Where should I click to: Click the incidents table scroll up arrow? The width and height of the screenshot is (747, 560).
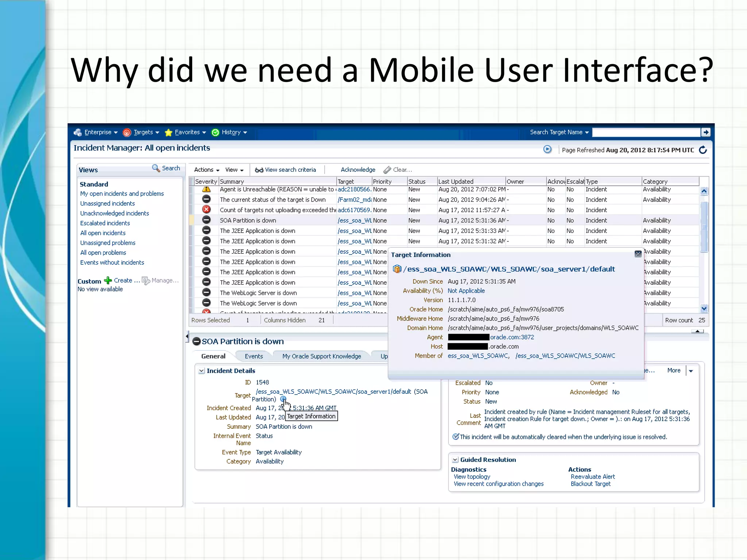coord(704,191)
